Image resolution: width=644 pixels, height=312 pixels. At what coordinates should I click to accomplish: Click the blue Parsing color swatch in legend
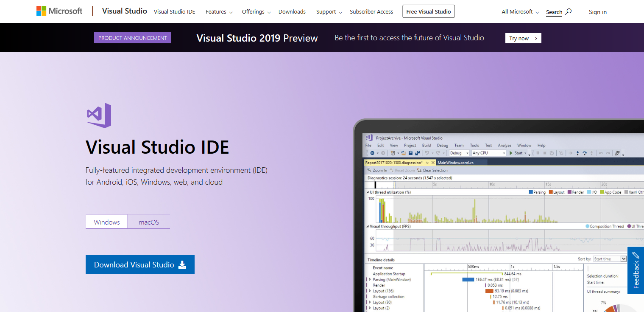[x=531, y=192]
